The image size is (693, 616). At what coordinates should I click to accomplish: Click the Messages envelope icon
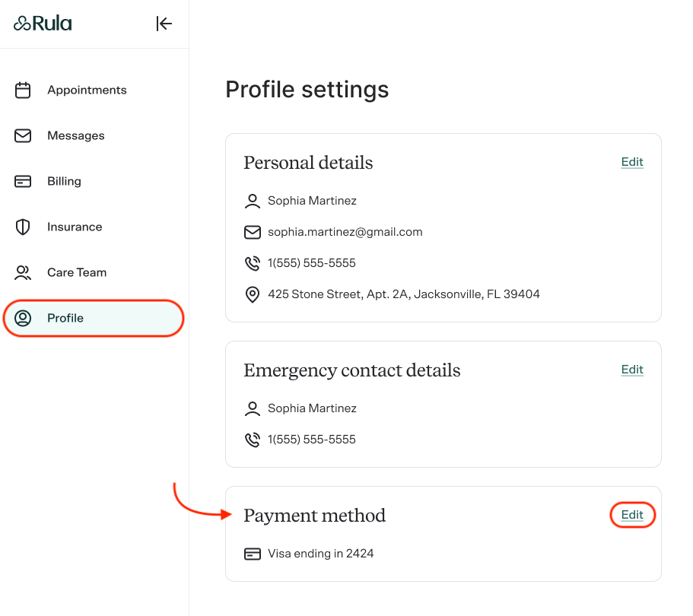(23, 135)
